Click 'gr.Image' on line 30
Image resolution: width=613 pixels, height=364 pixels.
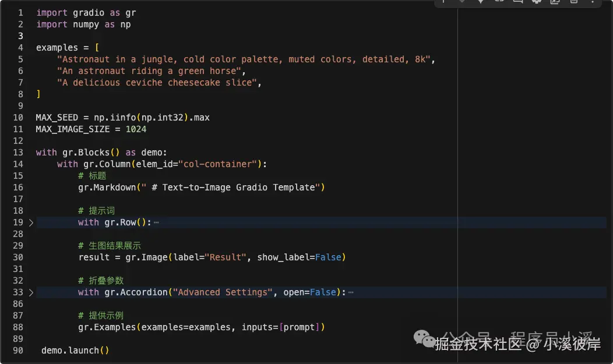[147, 257]
